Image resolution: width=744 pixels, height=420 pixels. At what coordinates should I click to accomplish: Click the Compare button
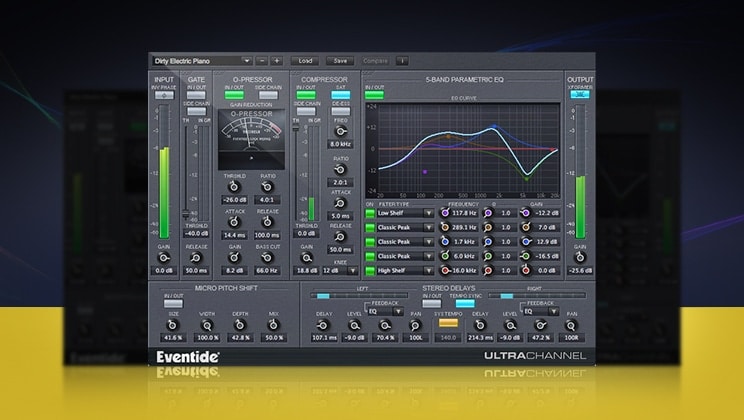(375, 61)
